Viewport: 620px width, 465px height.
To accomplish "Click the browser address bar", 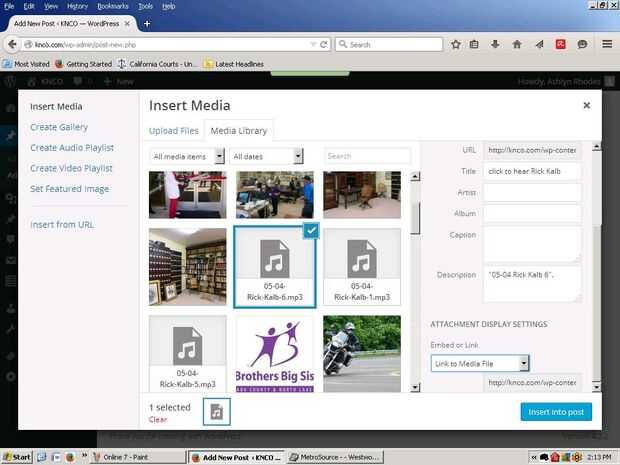I will click(166, 44).
